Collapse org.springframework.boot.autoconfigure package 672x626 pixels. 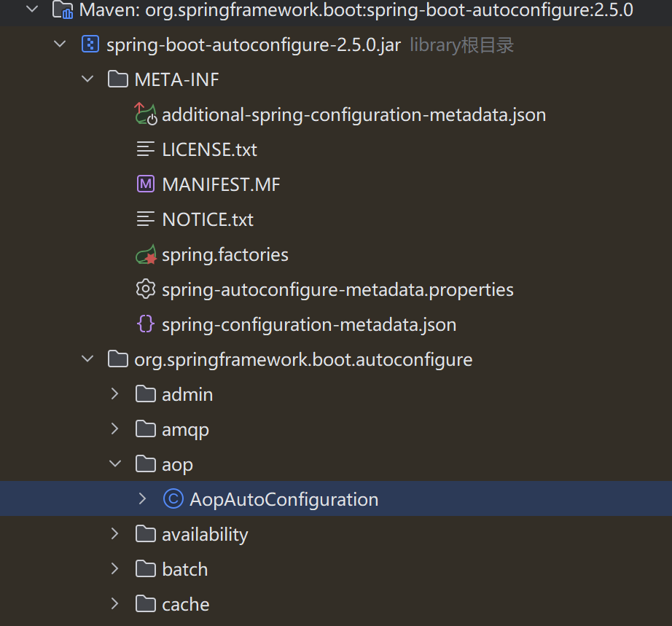pyautogui.click(x=87, y=359)
